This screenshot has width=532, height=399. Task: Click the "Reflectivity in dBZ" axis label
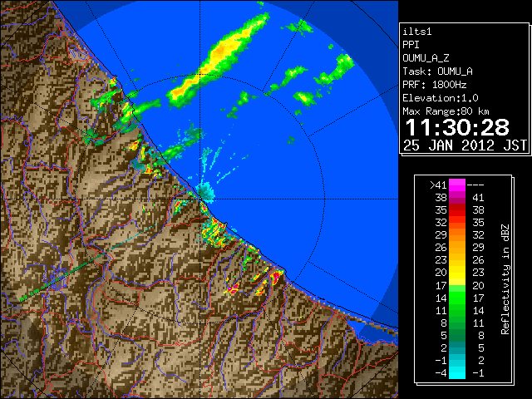coord(505,279)
